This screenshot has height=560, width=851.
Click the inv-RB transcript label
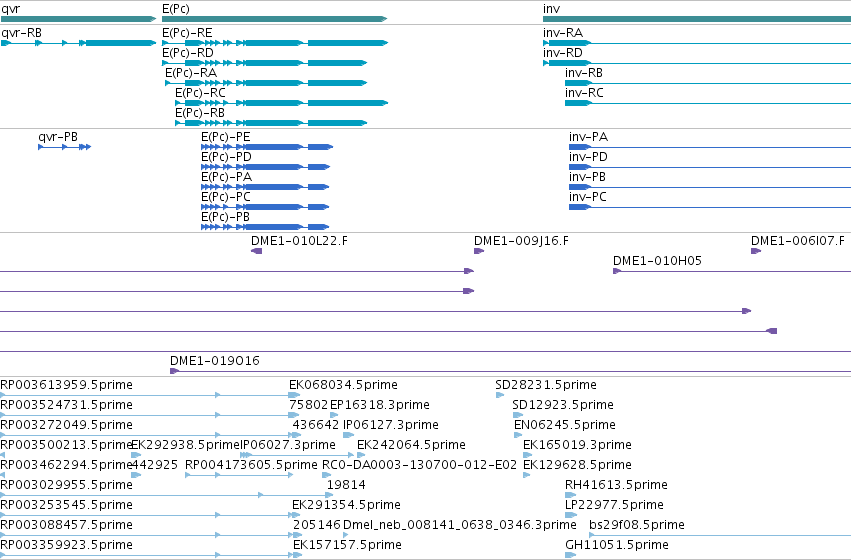point(584,73)
